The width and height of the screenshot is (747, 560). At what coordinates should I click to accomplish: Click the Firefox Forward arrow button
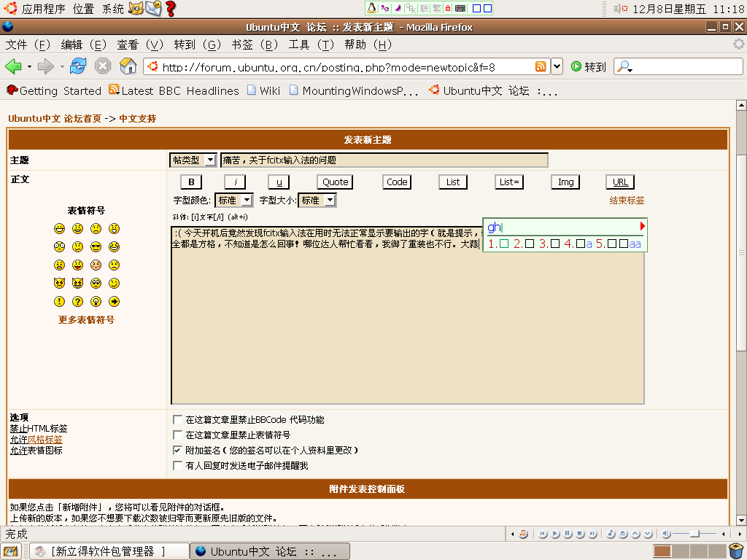click(x=46, y=66)
